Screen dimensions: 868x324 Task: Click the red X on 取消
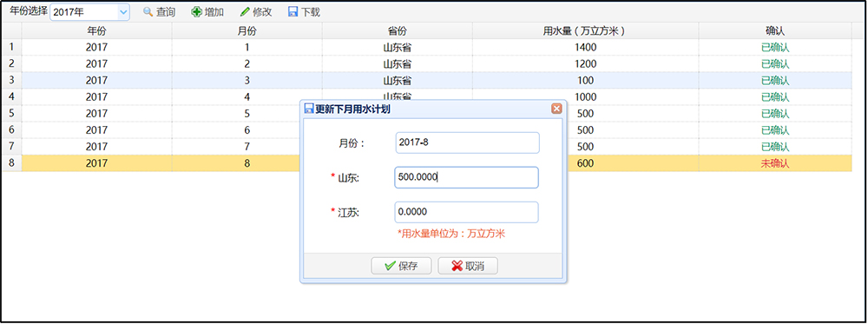tap(457, 266)
